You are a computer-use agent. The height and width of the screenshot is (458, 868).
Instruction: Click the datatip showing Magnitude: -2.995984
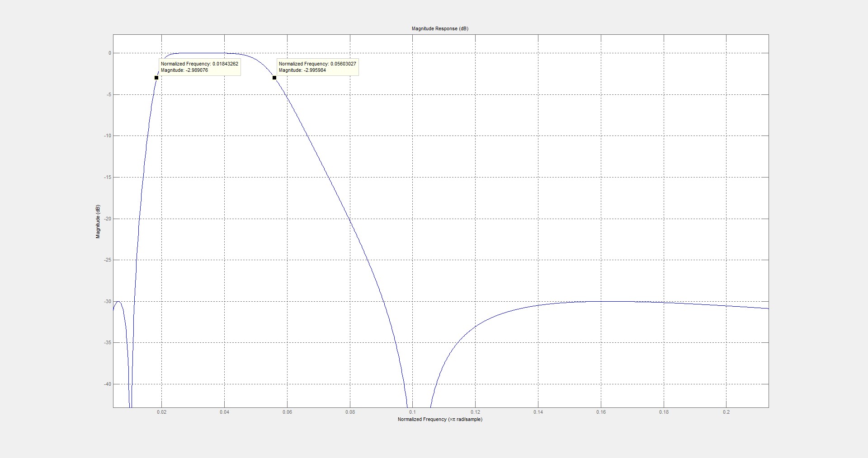point(317,67)
